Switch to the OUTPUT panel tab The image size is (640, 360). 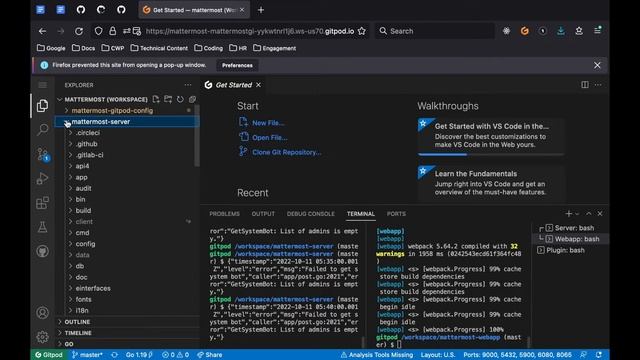tap(263, 214)
